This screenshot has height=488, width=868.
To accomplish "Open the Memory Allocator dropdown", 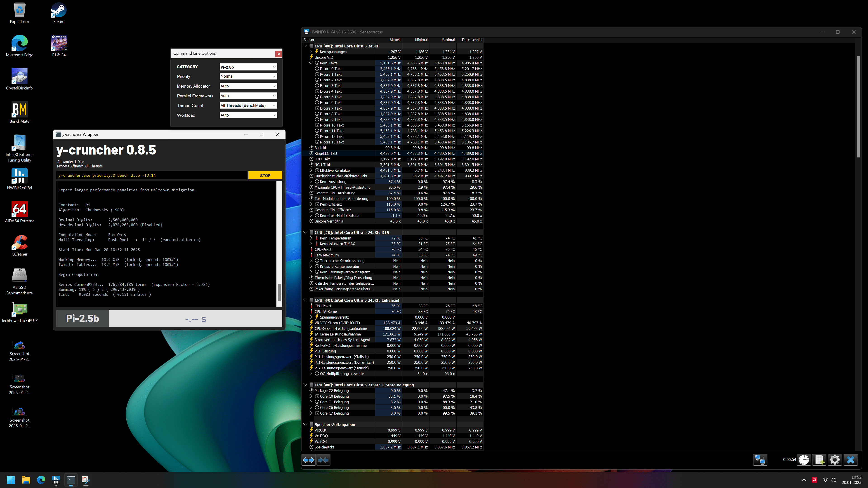I will 248,86.
